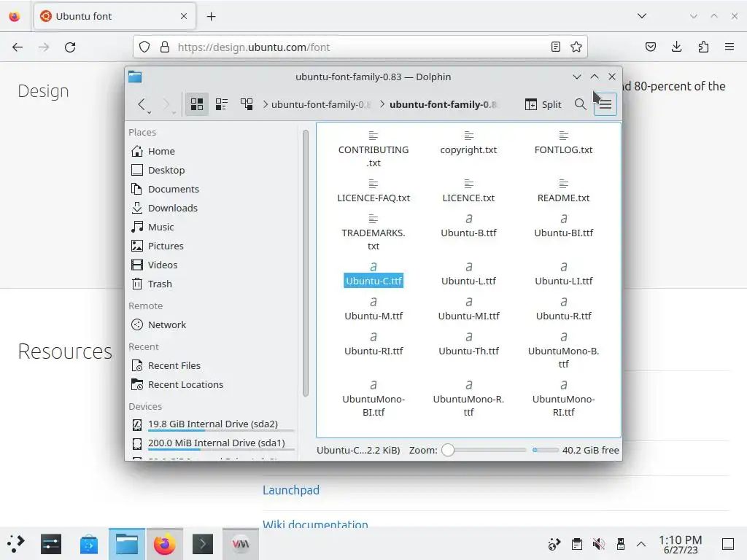Reload the Ubuntu font page
Viewport: 747px width, 560px height.
click(x=70, y=47)
